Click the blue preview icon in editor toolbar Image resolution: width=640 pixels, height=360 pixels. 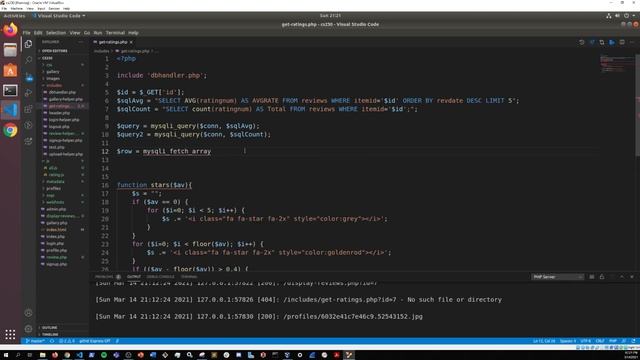coord(612,42)
